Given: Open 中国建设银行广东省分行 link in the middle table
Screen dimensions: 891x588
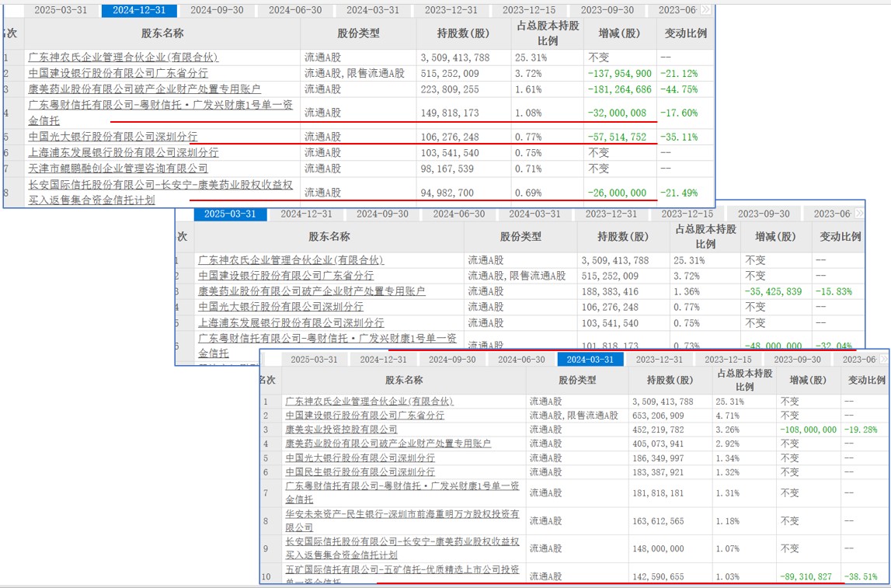Looking at the screenshot, I should 286,276.
